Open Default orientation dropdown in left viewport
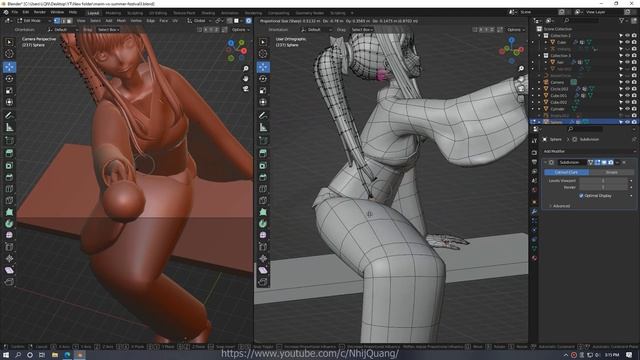The height and width of the screenshot is (360, 640). [x=62, y=29]
